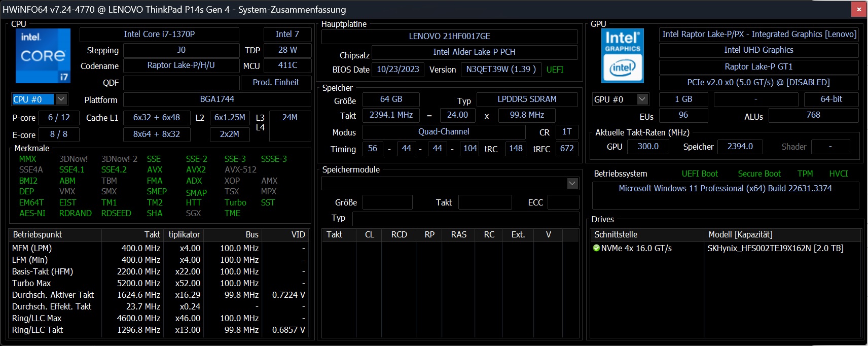Click the HVCI indicator
Screen dimensions: 868x346
pos(839,174)
